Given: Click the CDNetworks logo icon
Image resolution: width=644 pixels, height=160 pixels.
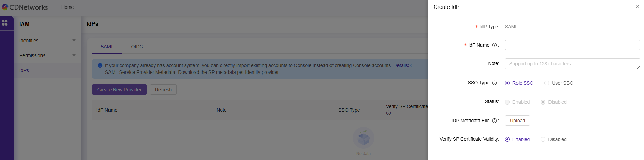Looking at the screenshot, I should 5,7.
